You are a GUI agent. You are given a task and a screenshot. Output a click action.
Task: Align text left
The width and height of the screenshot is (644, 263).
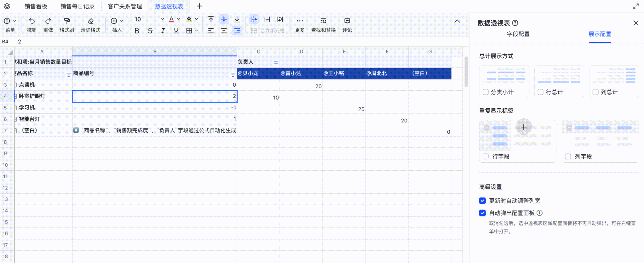[211, 31]
